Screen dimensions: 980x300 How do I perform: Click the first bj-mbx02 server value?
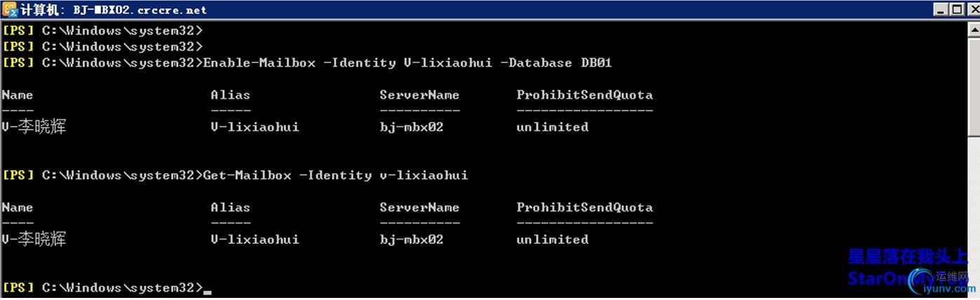coord(411,127)
